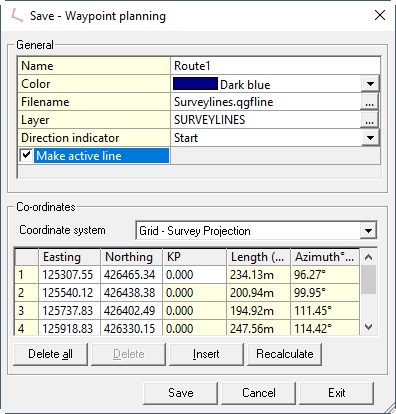
Task: Click the Save button
Action: coord(180,393)
